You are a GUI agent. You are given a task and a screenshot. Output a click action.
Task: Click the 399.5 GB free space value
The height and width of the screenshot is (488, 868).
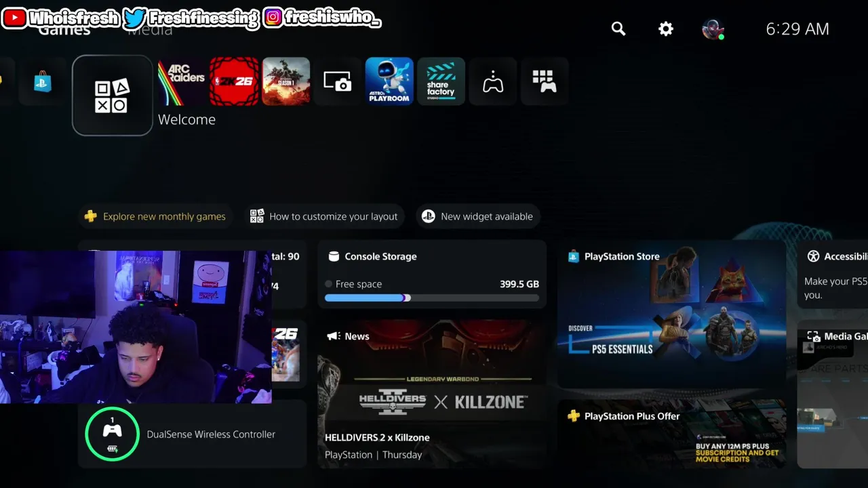tap(519, 284)
